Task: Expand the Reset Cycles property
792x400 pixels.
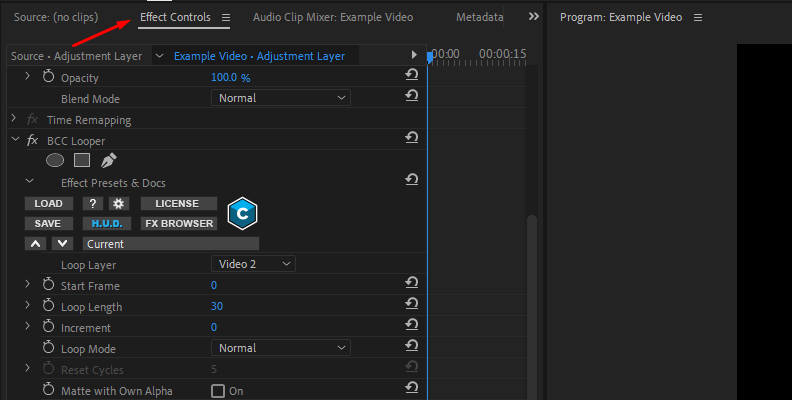Action: pyautogui.click(x=28, y=368)
